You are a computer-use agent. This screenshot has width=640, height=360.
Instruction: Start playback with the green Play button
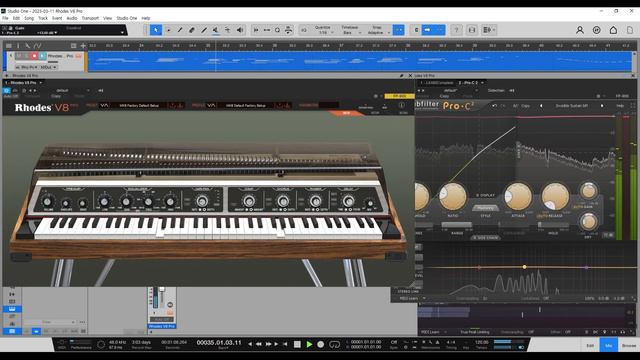(309, 344)
